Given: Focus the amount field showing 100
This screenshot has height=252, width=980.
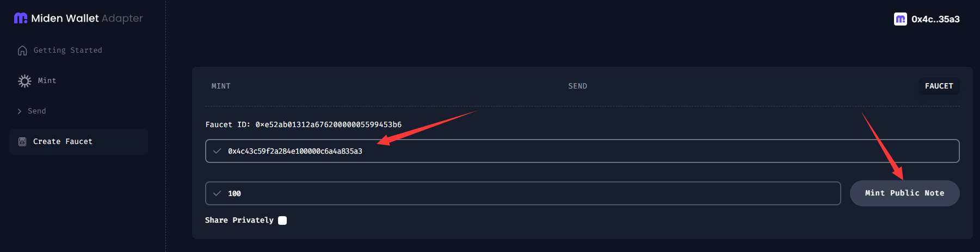Looking at the screenshot, I should point(522,193).
